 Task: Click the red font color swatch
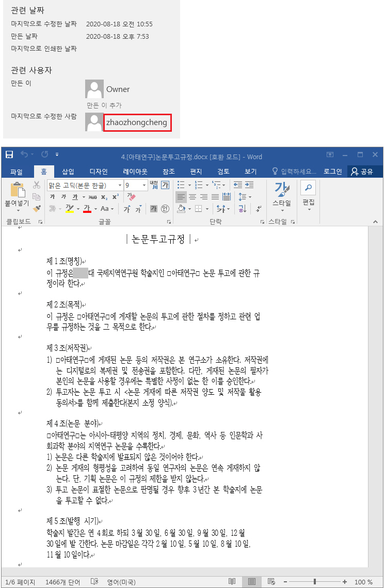87,209
